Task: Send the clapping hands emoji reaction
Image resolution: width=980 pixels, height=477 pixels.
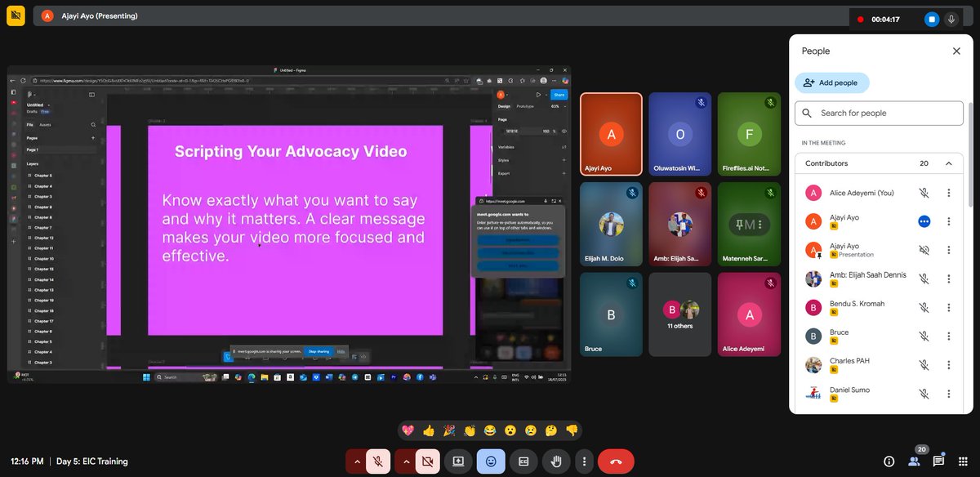Action: [x=470, y=430]
